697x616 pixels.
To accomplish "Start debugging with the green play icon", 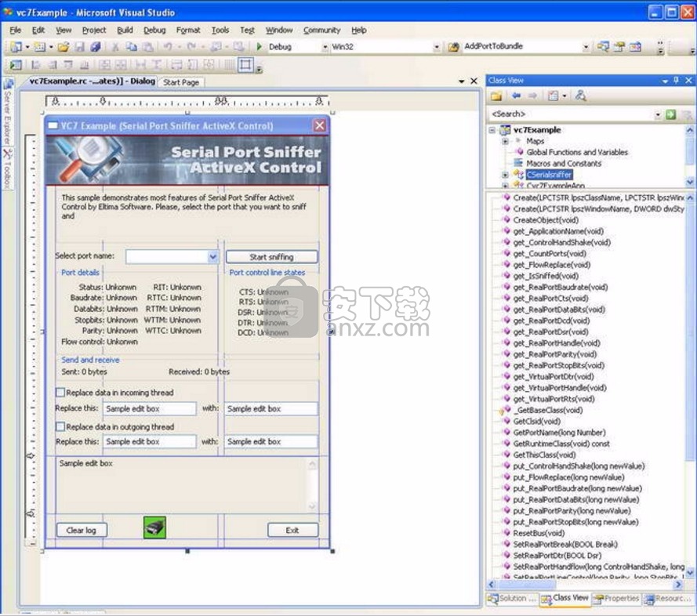I will (260, 47).
